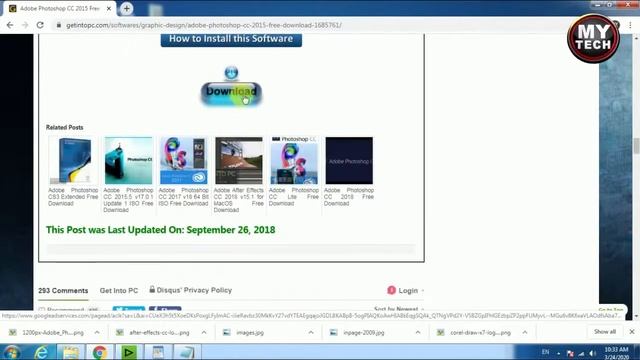
Task: Open Adobe After Effects CC 2018 thumbnail
Action: click(x=239, y=160)
